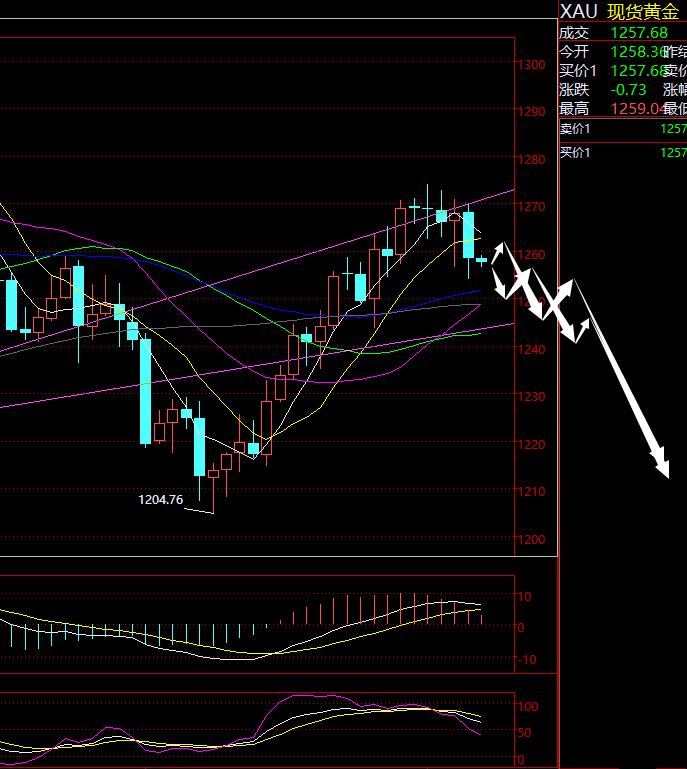687x769 pixels.
Task: Click the XAU symbol code
Action: (x=578, y=12)
